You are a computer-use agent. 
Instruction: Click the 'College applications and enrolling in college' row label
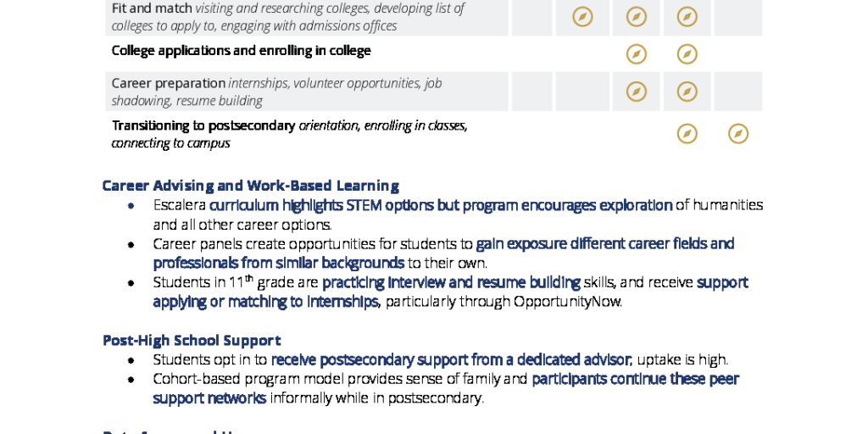(x=242, y=51)
